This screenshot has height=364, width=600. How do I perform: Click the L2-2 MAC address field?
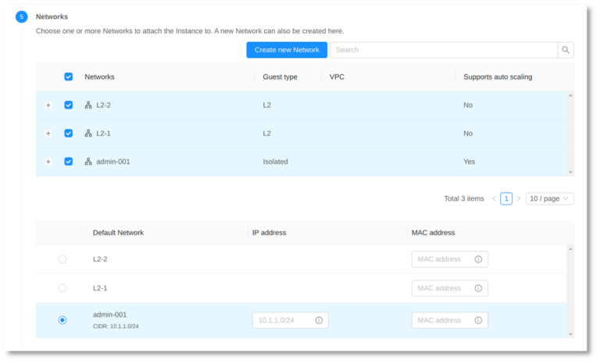[x=450, y=259]
